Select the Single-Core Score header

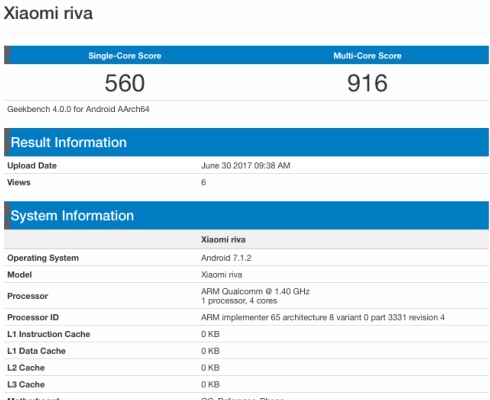click(125, 56)
